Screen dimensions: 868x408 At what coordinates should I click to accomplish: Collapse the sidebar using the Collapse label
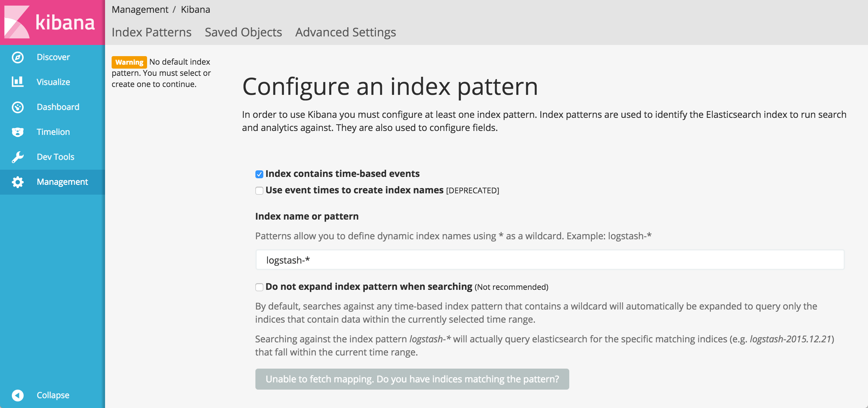[x=53, y=395]
